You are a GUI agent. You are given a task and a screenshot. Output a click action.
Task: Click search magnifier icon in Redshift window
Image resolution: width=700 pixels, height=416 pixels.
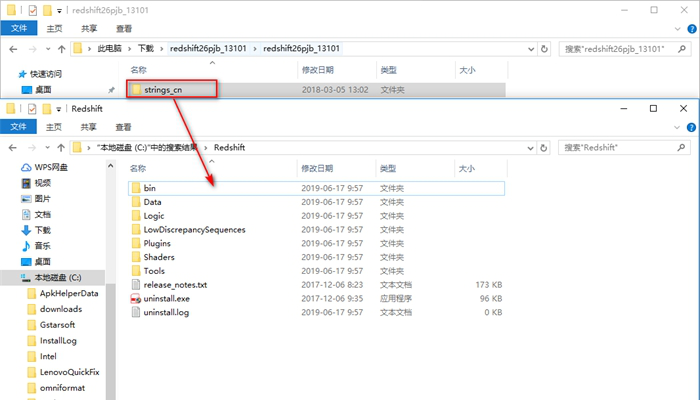pos(681,147)
